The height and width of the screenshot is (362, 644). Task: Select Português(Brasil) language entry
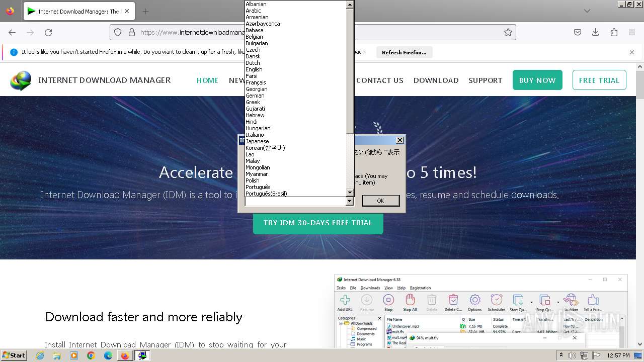click(x=296, y=194)
